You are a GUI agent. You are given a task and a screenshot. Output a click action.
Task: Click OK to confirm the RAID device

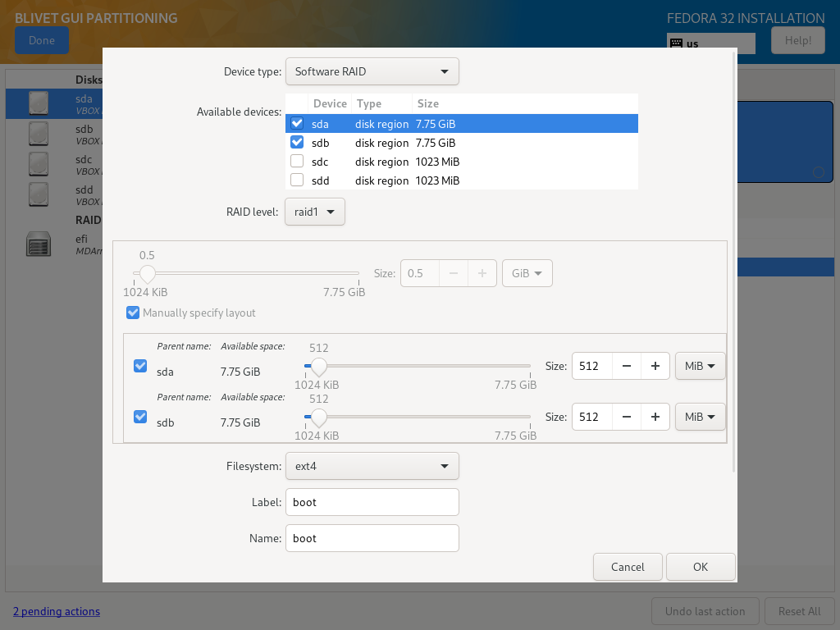pyautogui.click(x=700, y=567)
